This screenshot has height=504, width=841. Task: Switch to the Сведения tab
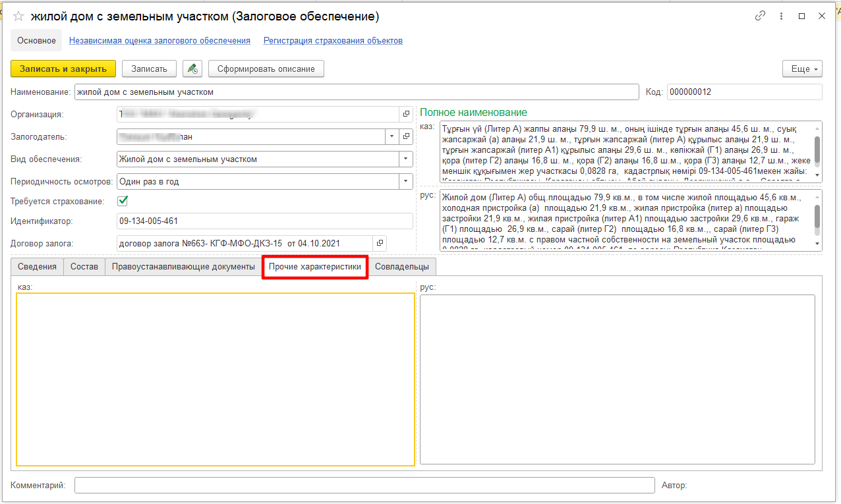37,267
